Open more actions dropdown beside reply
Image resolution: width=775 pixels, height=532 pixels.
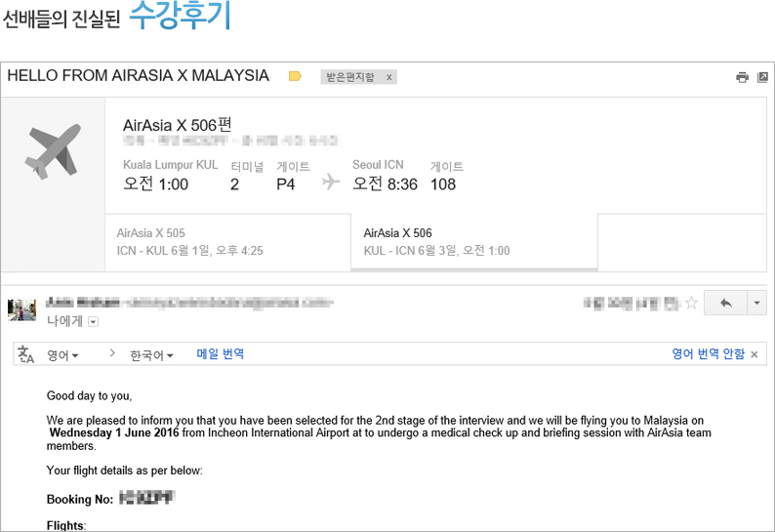tap(756, 303)
